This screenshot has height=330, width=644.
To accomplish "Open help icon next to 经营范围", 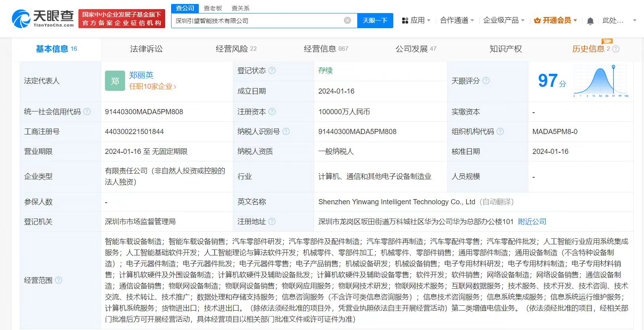I will point(59,280).
